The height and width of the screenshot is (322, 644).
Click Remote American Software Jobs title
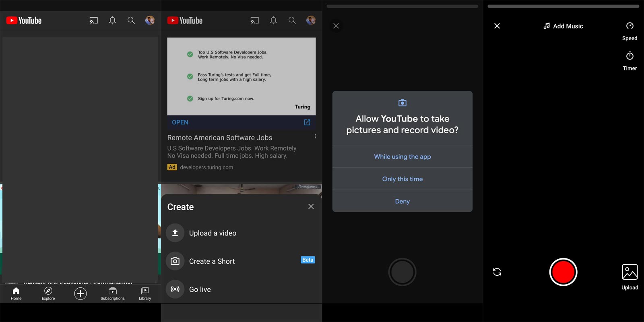click(x=220, y=138)
